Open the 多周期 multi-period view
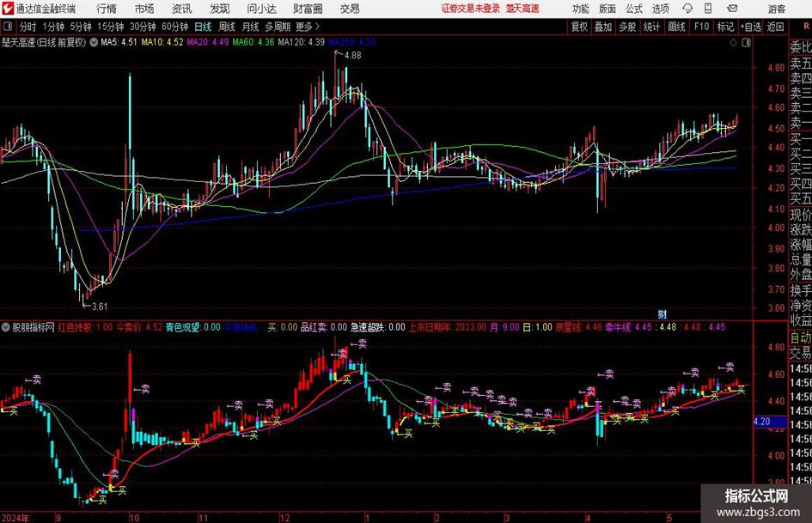 (x=278, y=27)
